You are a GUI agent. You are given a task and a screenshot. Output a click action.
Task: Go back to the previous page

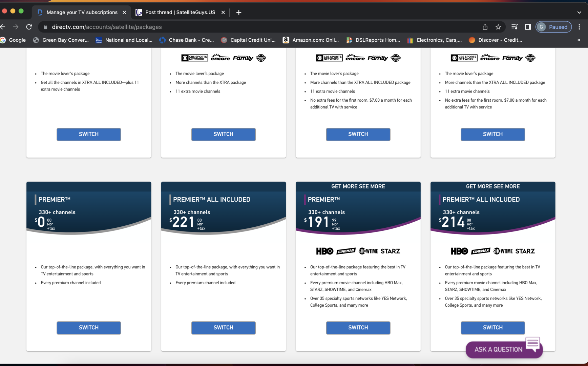point(3,27)
